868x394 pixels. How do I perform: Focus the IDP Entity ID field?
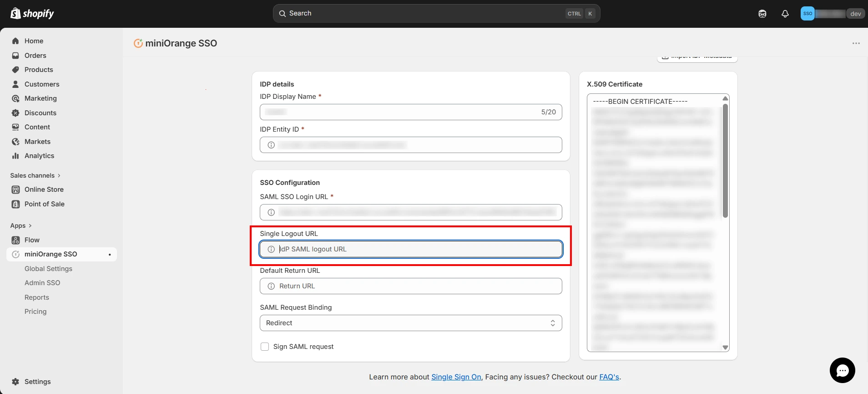[411, 145]
